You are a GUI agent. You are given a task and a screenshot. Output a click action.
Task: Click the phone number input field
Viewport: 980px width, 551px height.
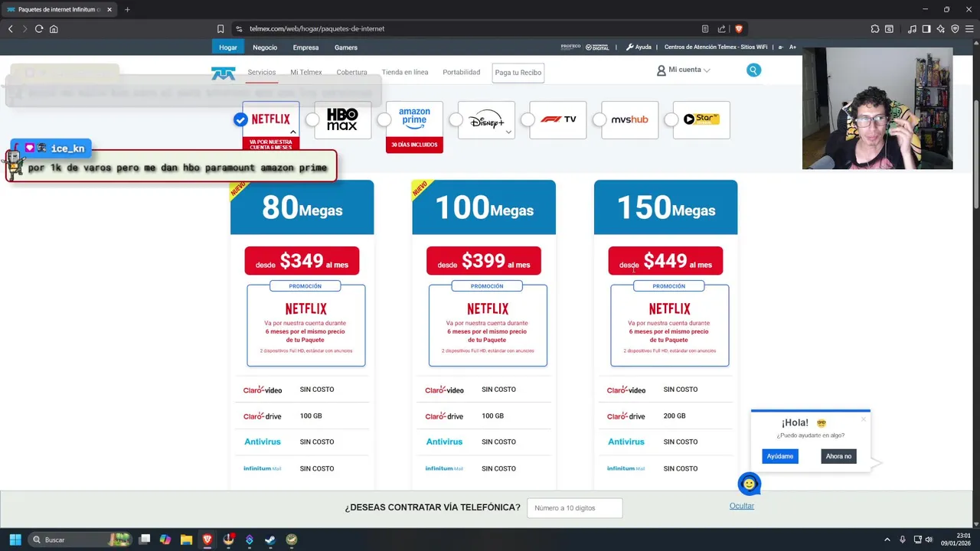click(575, 507)
